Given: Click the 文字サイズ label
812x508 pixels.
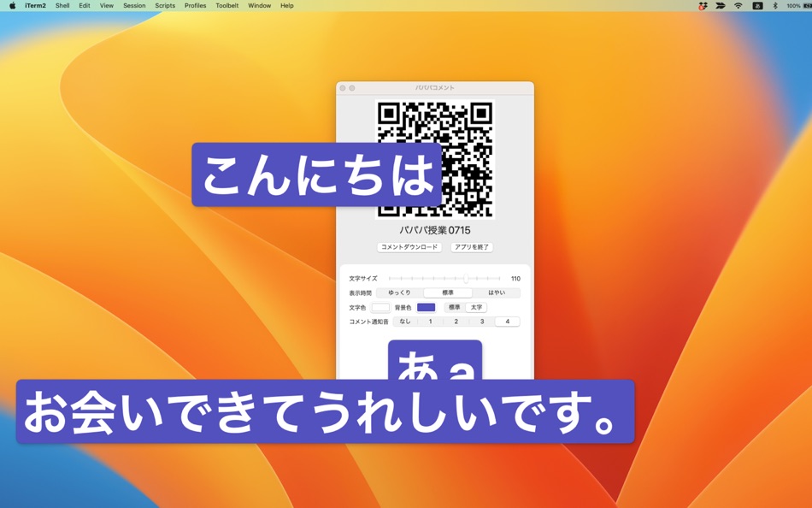Looking at the screenshot, I should (x=363, y=279).
